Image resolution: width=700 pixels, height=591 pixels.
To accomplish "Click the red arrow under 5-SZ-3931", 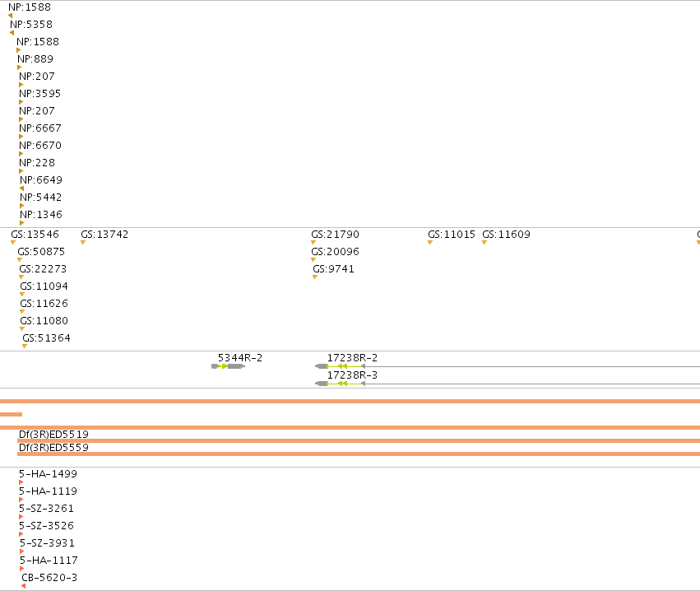I will coord(21,551).
